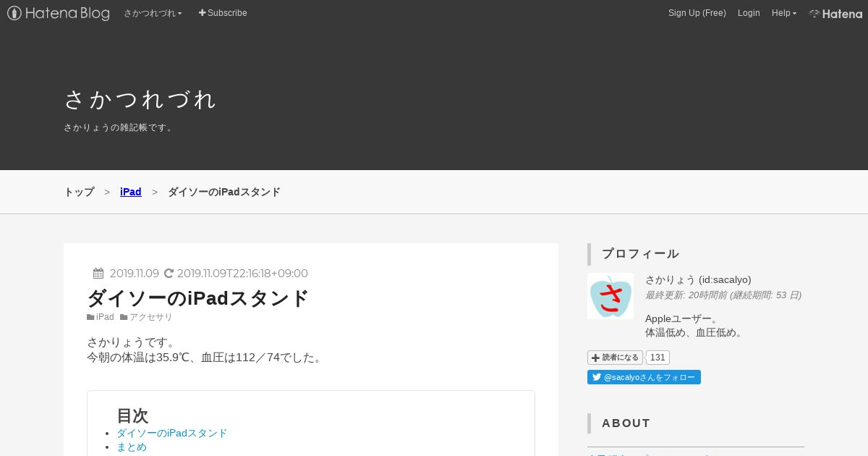The width and height of the screenshot is (868, 456).
Task: Follow @sacalyo with the Twitter button
Action: click(x=644, y=377)
